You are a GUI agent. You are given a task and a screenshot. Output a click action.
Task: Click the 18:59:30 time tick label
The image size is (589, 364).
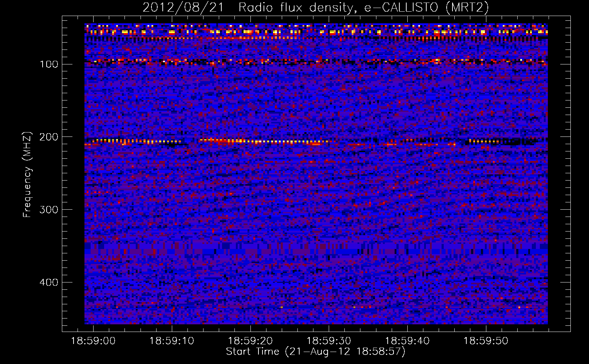(329, 341)
